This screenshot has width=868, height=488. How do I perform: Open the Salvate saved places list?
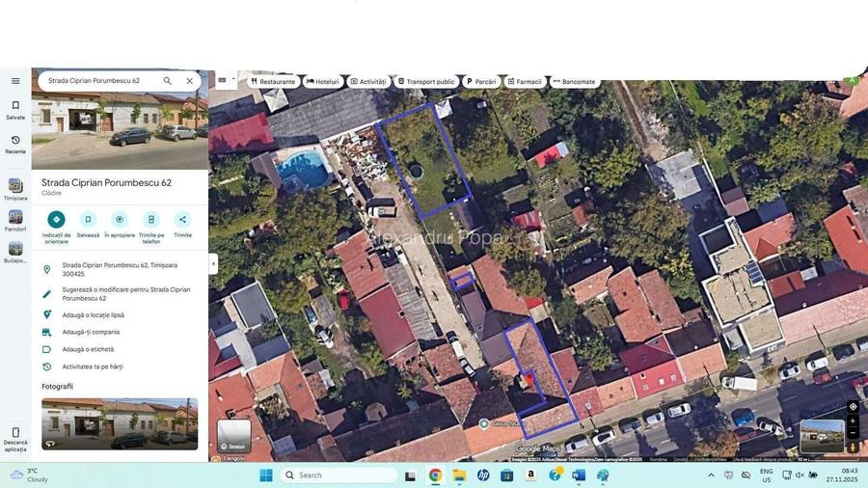15,109
